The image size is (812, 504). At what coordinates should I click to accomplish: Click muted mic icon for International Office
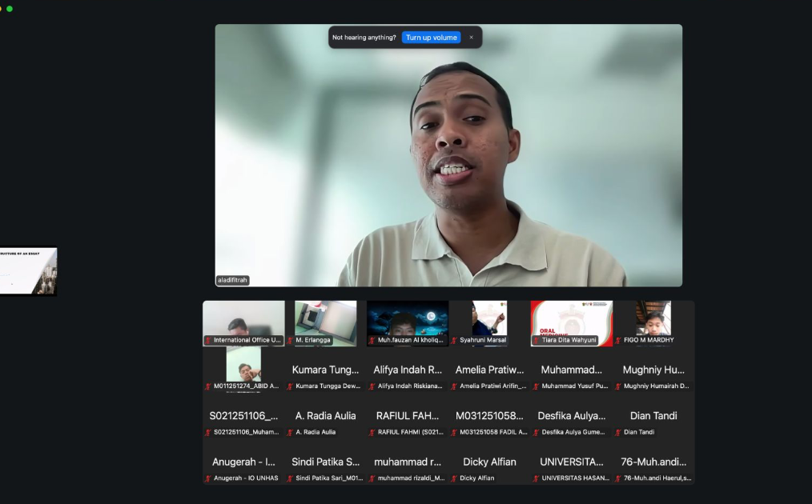click(208, 340)
